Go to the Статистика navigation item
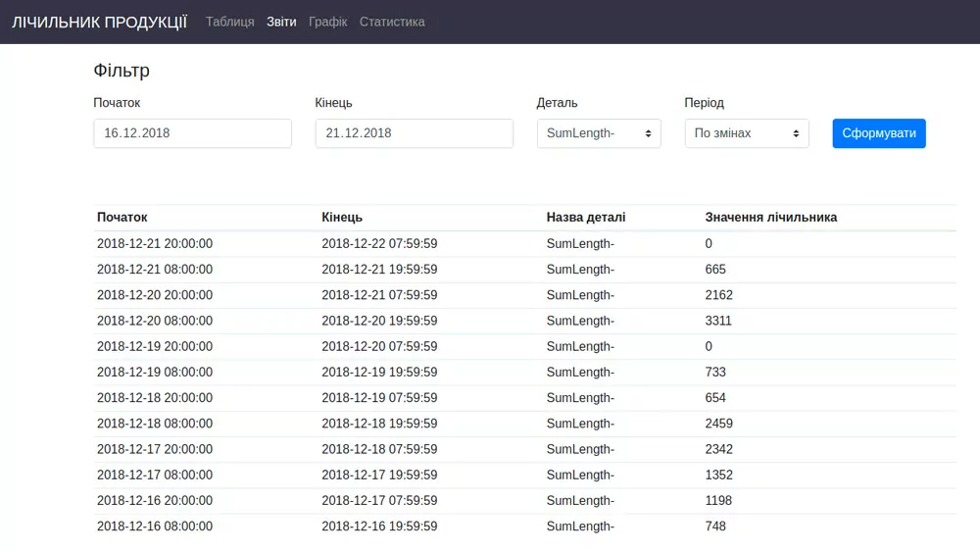 [392, 22]
